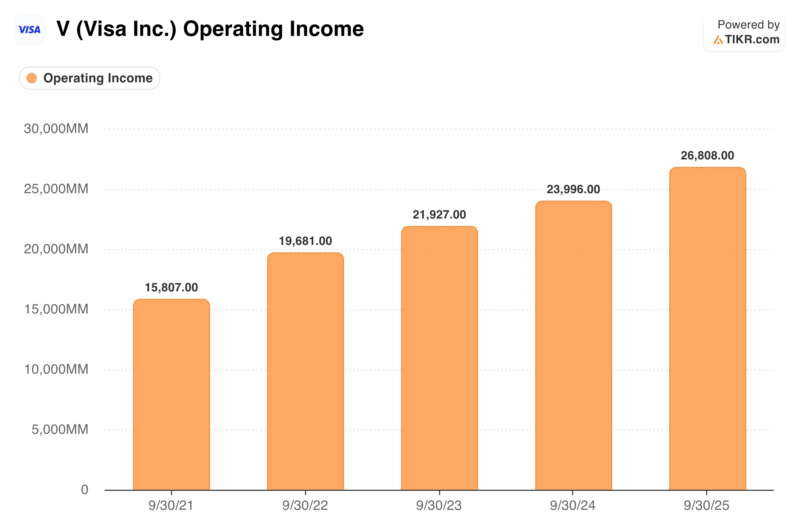Toggle the Operating Income legend pill
Screen dimensions: 798x532
(89, 78)
